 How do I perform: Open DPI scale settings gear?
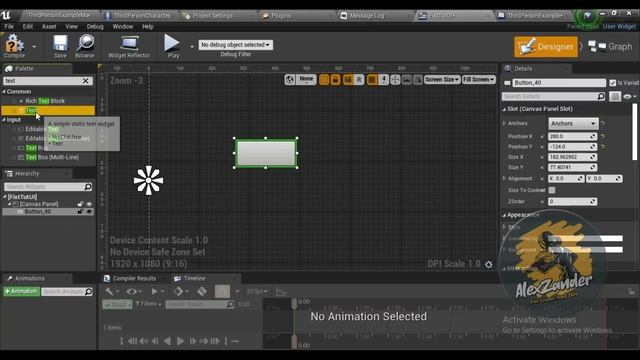click(x=489, y=264)
